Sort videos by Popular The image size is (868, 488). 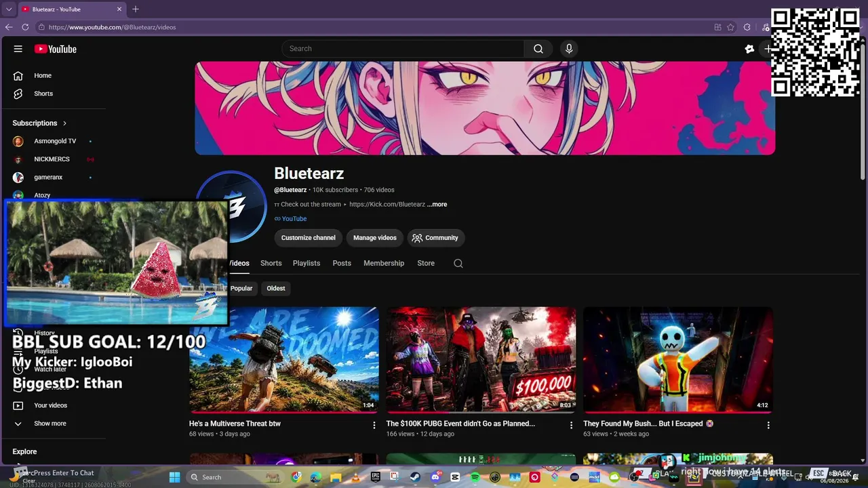241,288
